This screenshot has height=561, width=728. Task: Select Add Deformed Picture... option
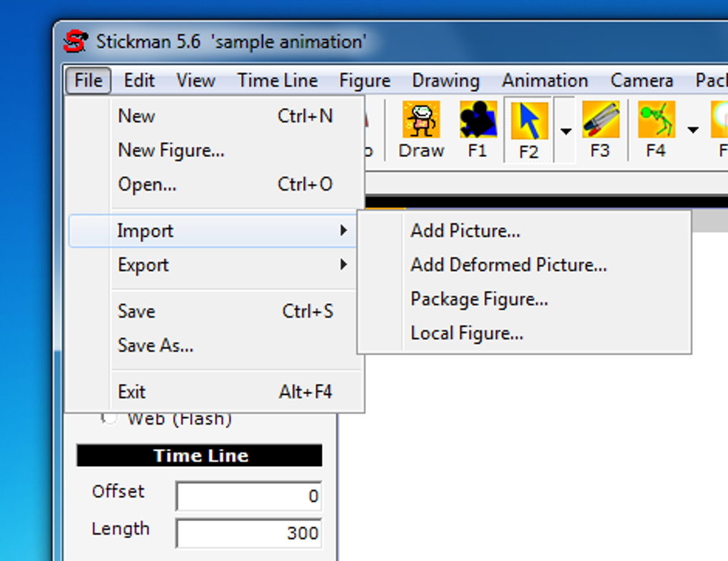[x=524, y=265]
